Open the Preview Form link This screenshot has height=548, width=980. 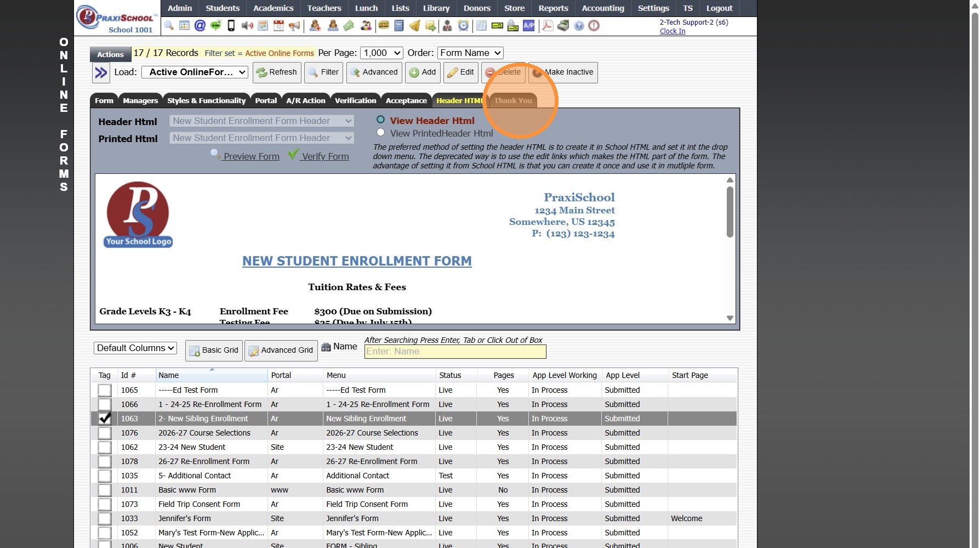click(251, 156)
